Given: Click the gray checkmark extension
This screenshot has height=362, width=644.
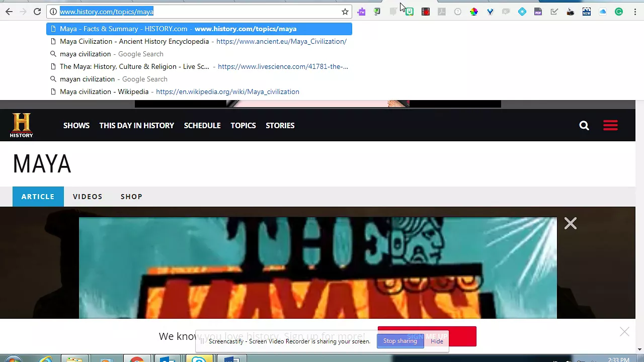Looking at the screenshot, I should 554,12.
